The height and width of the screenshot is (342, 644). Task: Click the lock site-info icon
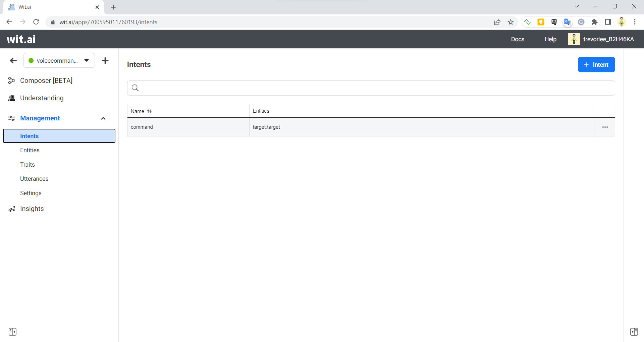click(53, 22)
